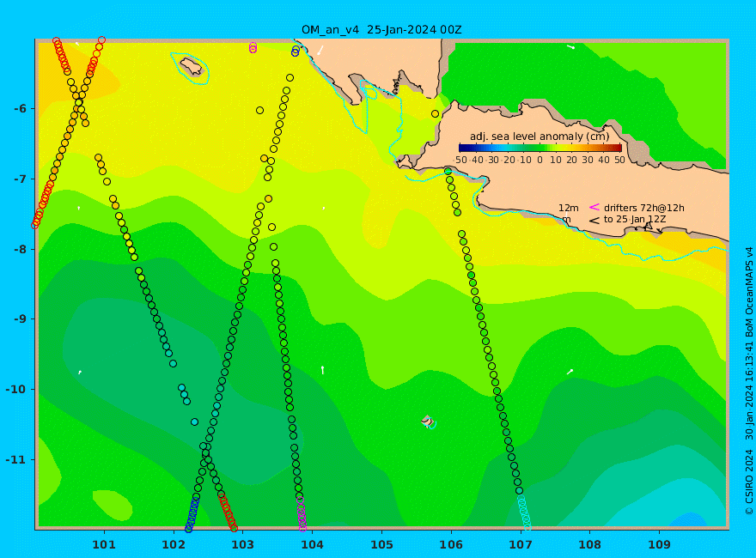
Task: Click longitude label 102
Action: tap(173, 544)
